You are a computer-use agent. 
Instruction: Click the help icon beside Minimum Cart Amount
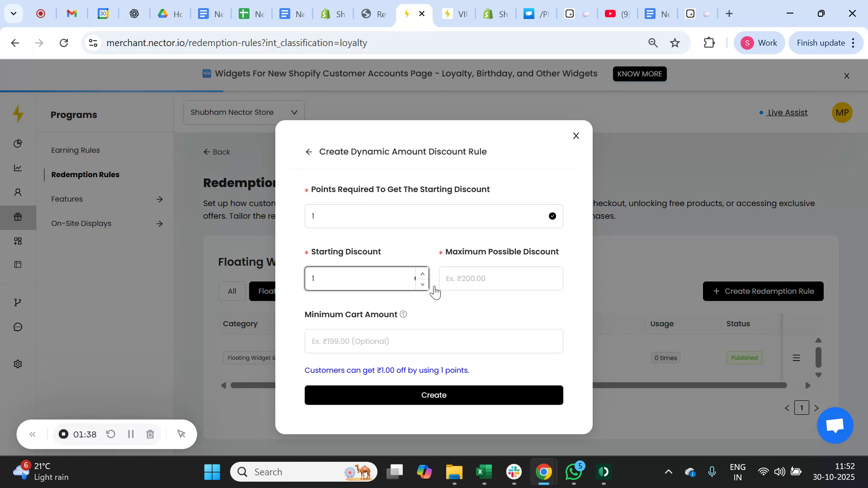[403, 314]
